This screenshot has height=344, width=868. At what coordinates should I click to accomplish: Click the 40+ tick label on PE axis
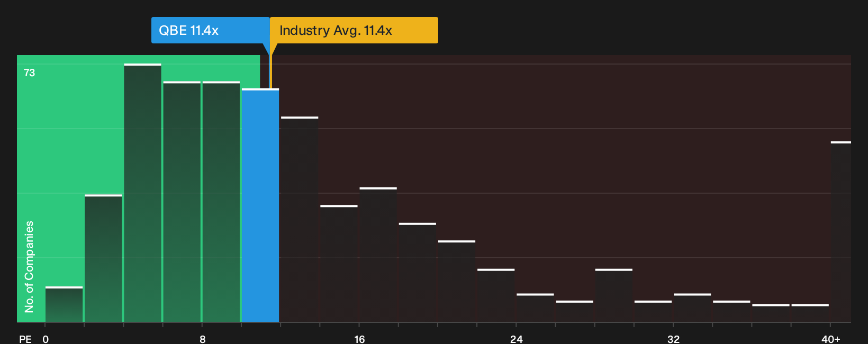831,339
